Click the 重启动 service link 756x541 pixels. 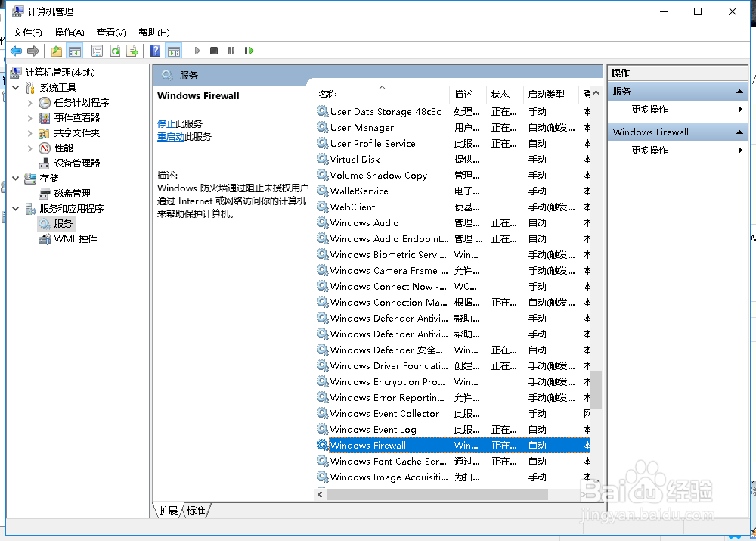(x=171, y=137)
